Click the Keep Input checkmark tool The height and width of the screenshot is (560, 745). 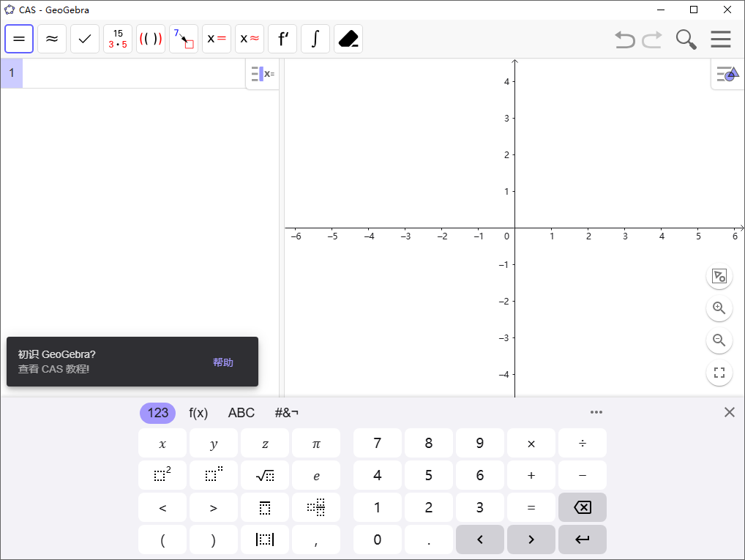click(x=85, y=39)
